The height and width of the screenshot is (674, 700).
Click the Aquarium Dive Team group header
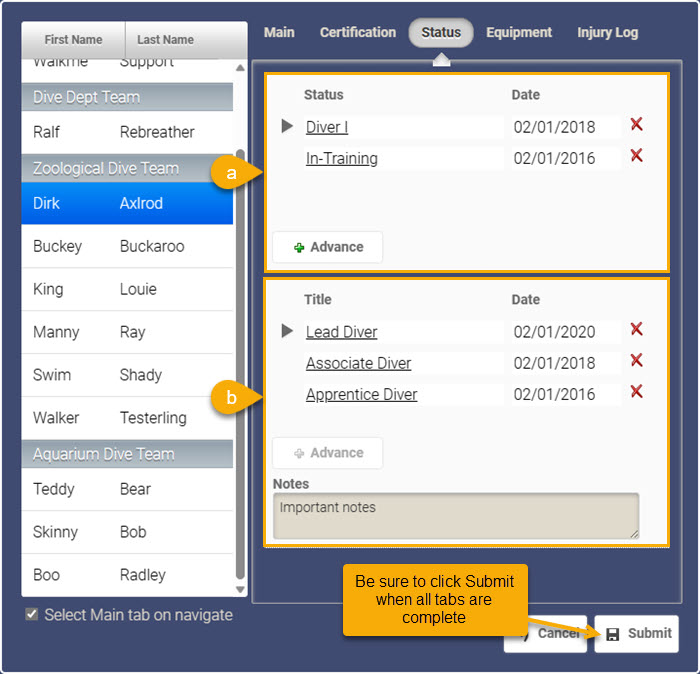click(127, 454)
